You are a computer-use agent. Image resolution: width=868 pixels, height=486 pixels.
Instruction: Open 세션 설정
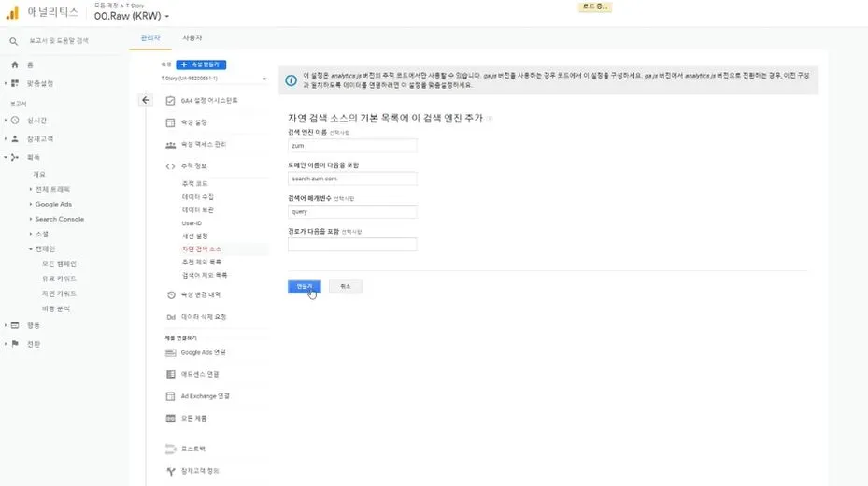point(195,236)
